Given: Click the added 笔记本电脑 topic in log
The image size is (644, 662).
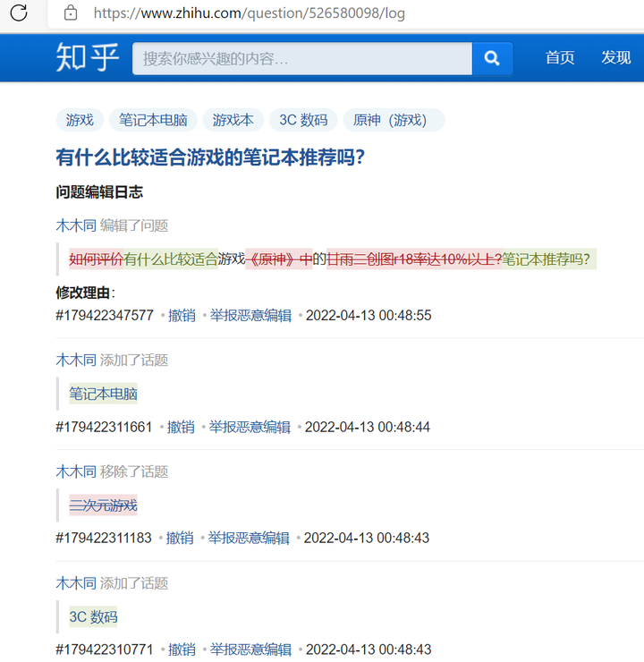Looking at the screenshot, I should tap(104, 394).
